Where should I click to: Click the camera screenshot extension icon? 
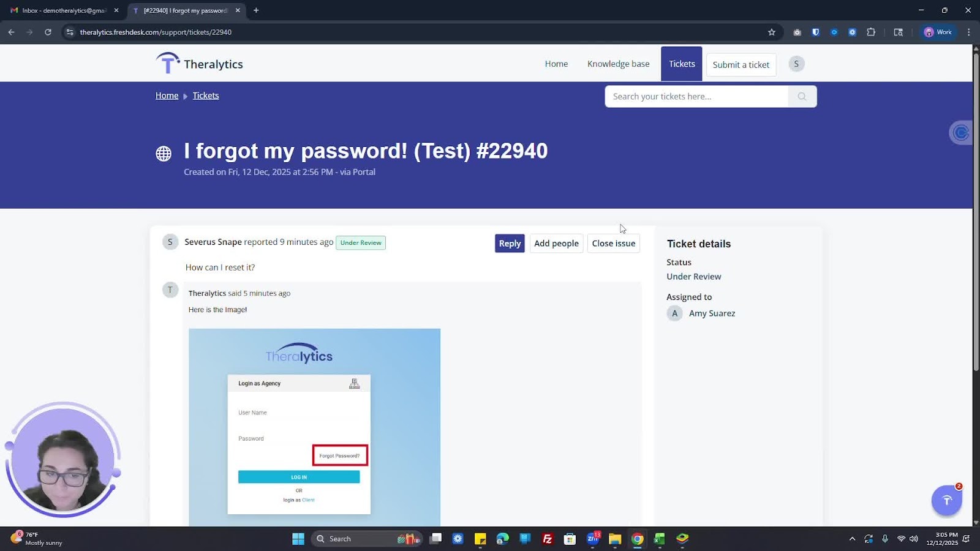[797, 32]
